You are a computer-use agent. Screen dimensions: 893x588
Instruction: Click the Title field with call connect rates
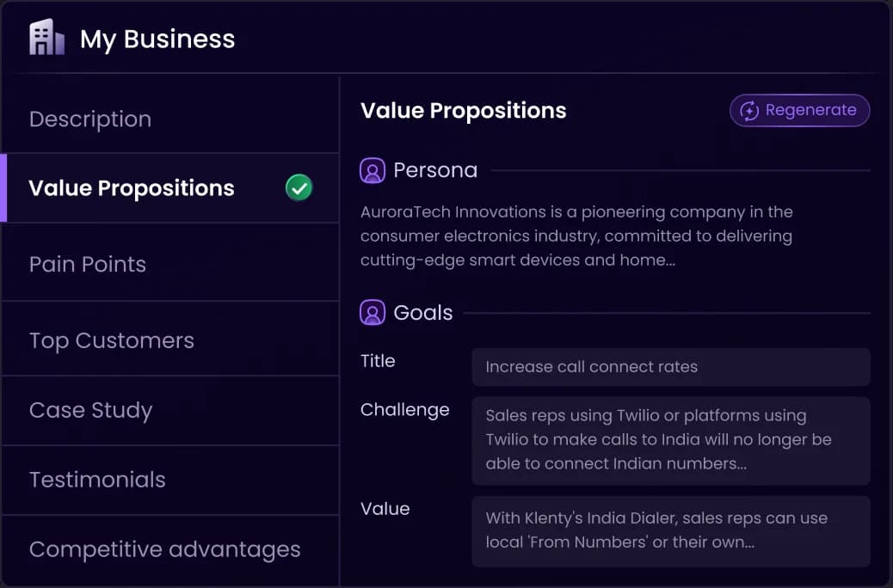(x=671, y=367)
